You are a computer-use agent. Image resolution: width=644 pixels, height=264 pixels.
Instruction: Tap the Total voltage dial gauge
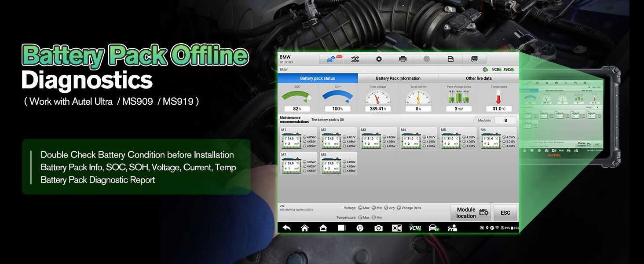pyautogui.click(x=378, y=97)
